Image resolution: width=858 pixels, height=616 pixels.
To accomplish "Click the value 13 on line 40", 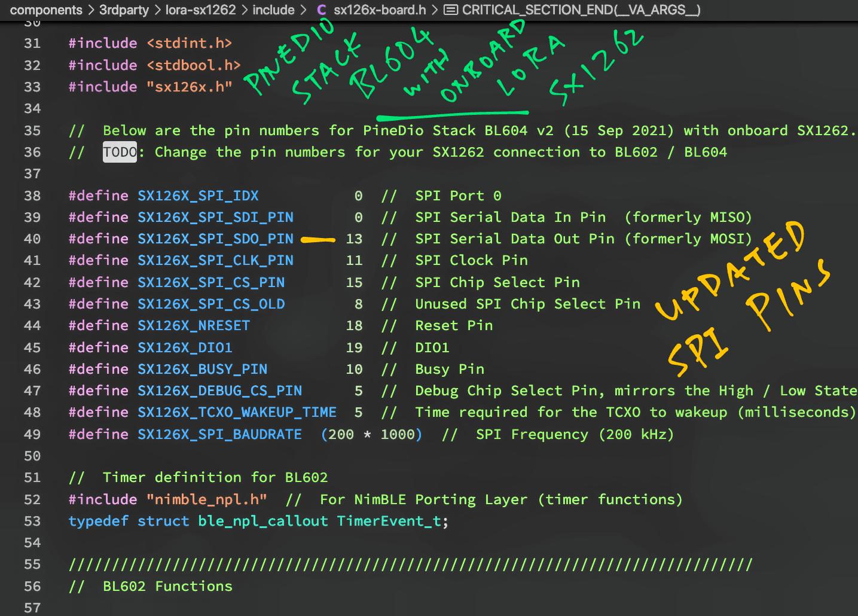I will (x=354, y=239).
